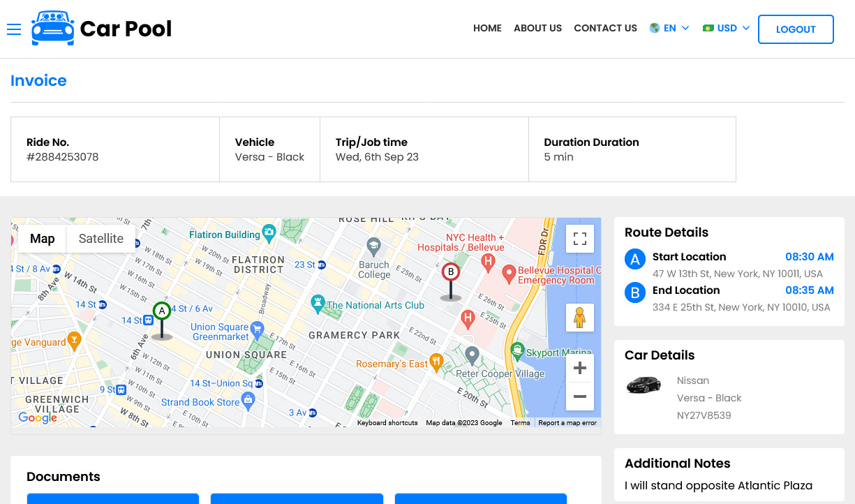Click the blue Start Location A badge
This screenshot has height=504, width=855.
click(634, 260)
